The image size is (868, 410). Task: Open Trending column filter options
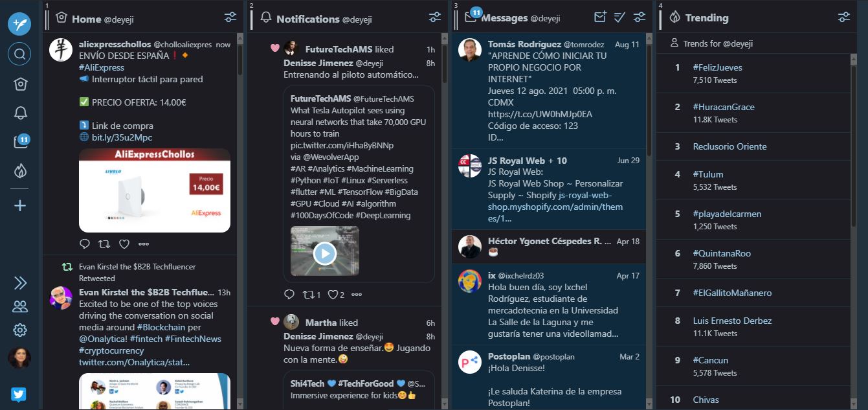844,17
